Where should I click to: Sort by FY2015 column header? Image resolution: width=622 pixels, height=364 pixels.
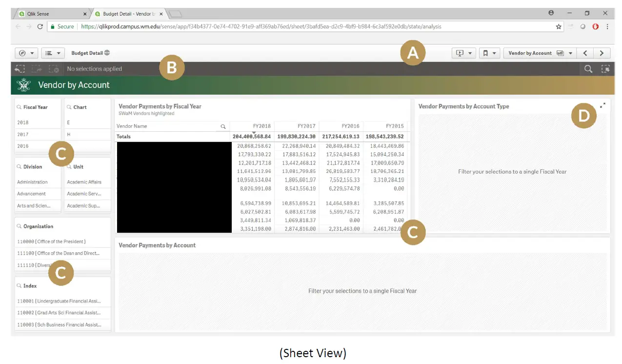click(385, 126)
